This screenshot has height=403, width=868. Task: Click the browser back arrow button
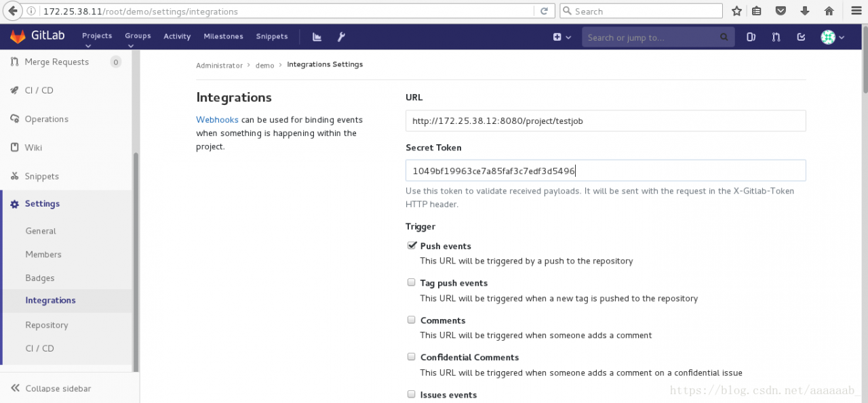[x=12, y=11]
